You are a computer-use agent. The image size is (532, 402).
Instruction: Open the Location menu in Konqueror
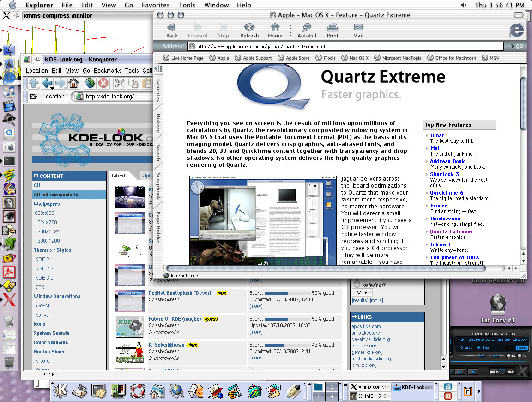click(36, 71)
